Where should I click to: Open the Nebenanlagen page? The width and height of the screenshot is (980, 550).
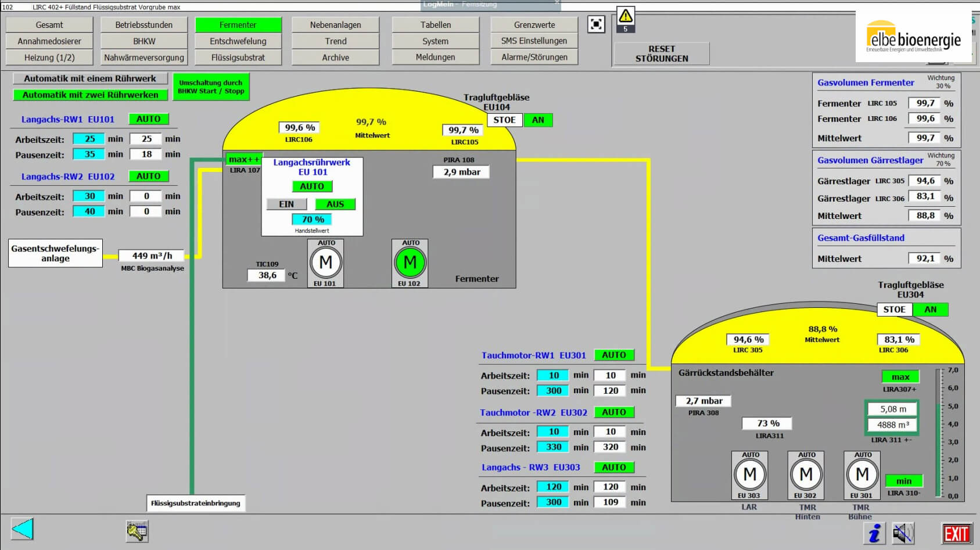coord(336,25)
